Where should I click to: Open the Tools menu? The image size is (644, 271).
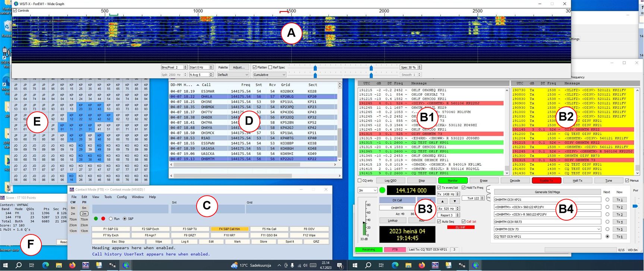tap(108, 197)
